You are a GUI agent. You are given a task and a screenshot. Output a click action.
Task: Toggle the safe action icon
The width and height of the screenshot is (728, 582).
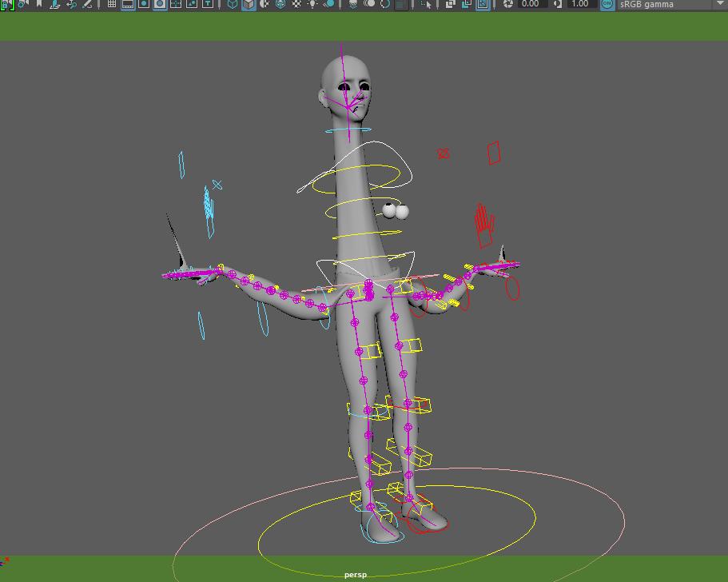[192, 4]
